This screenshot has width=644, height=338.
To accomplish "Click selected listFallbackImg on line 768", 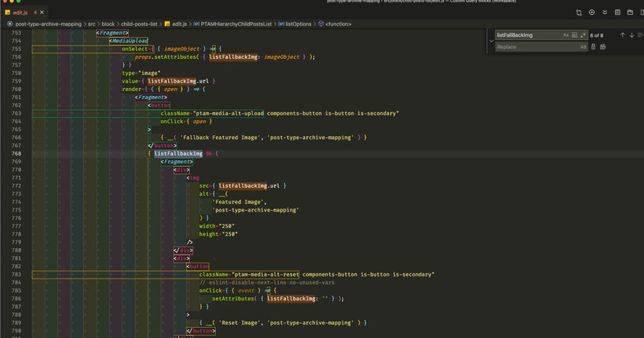I will click(178, 154).
